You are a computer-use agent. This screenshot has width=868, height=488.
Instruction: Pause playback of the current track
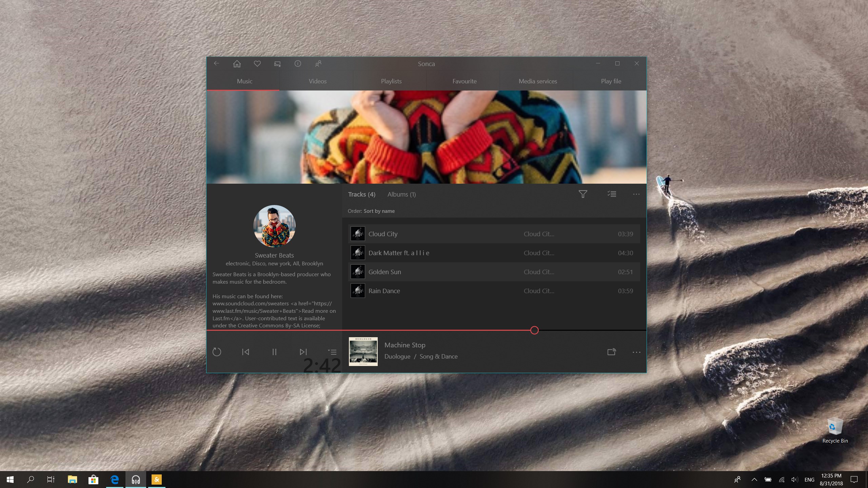click(274, 352)
